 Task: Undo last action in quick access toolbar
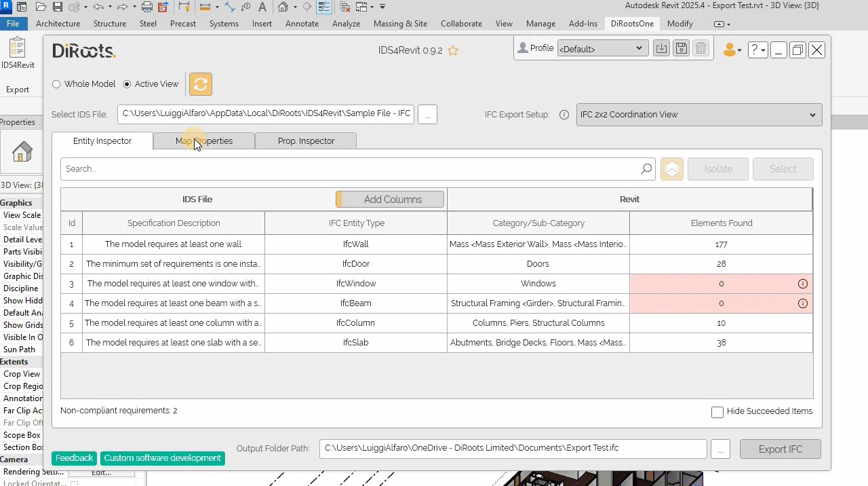(98, 7)
